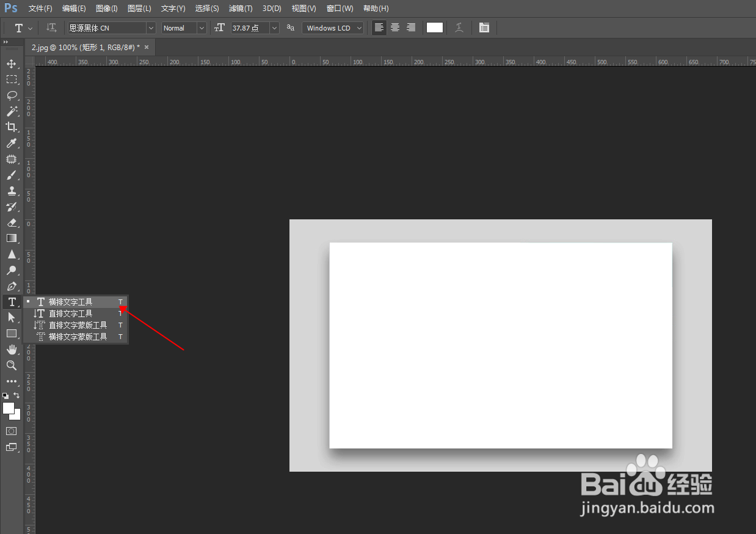Select the Path Selection tool
This screenshot has height=534, width=756.
[x=12, y=318]
